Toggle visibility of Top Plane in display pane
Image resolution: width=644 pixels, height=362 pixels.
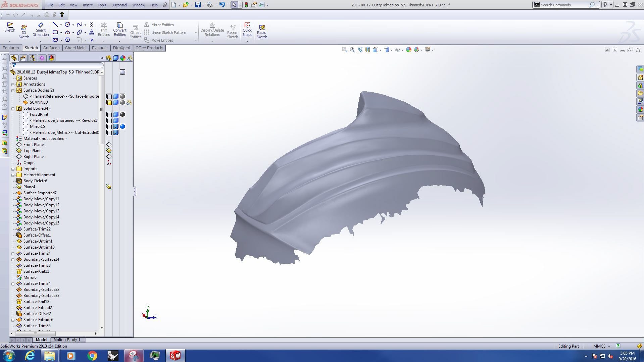point(109,151)
